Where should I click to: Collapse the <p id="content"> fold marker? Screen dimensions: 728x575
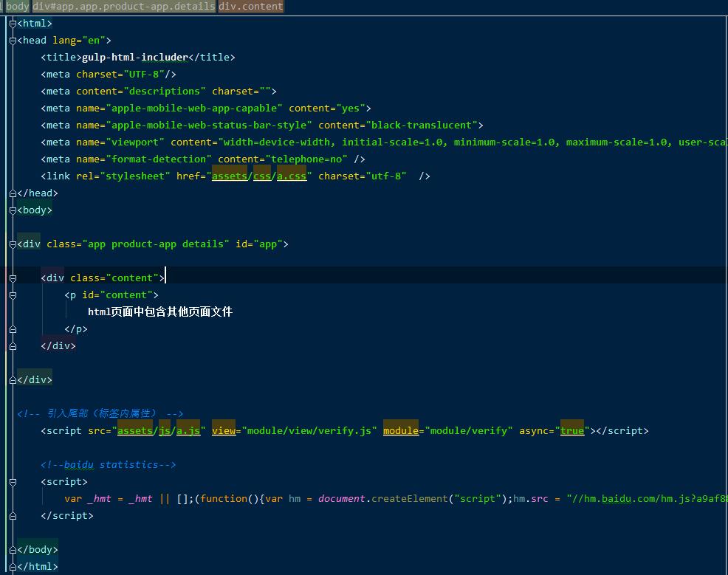pos(13,295)
